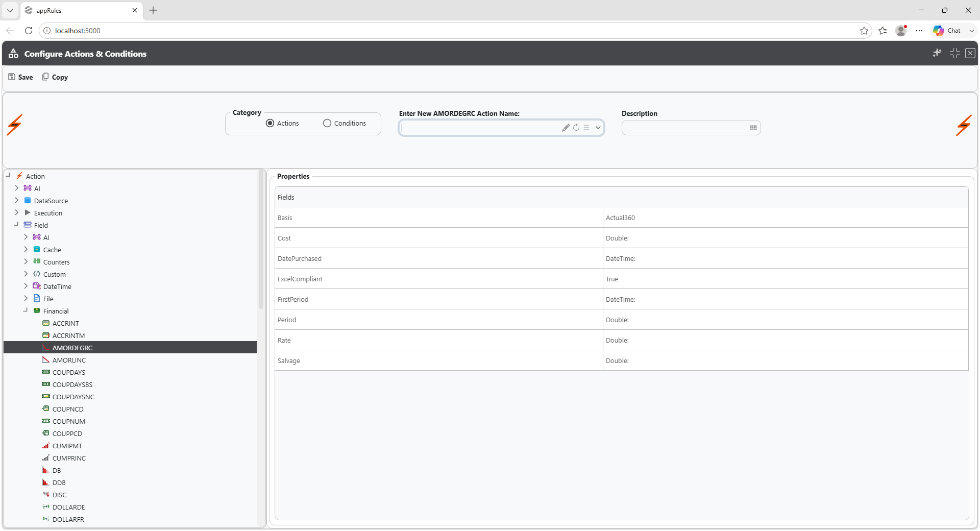The width and height of the screenshot is (980, 531).
Task: Click the Custom code icon in the tree
Action: [x=37, y=274]
